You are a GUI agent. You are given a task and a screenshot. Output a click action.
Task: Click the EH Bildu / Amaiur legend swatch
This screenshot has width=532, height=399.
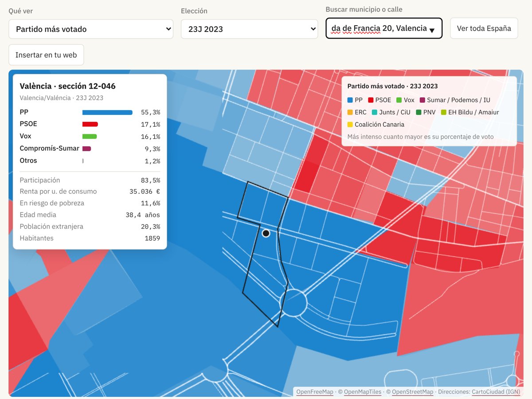click(x=443, y=112)
